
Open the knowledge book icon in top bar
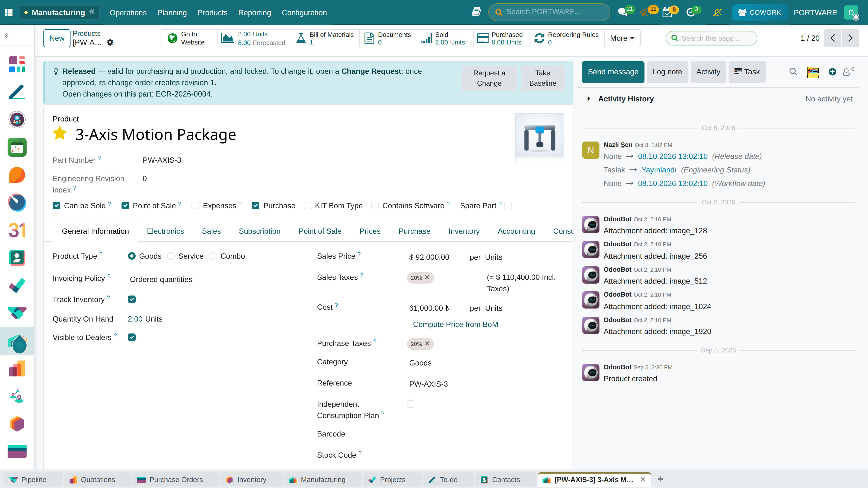476,12
